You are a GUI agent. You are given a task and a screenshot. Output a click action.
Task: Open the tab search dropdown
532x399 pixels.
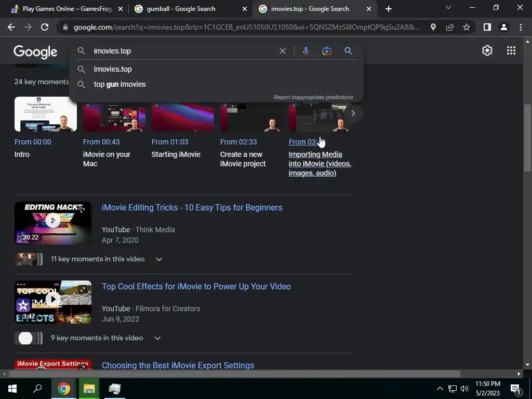click(448, 7)
